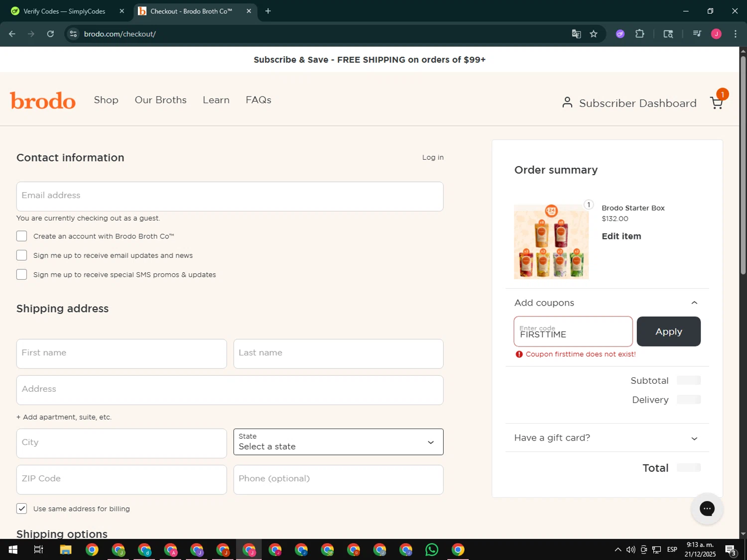Viewport: 747px width, 560px height.
Task: Focus the First name field
Action: click(122, 353)
